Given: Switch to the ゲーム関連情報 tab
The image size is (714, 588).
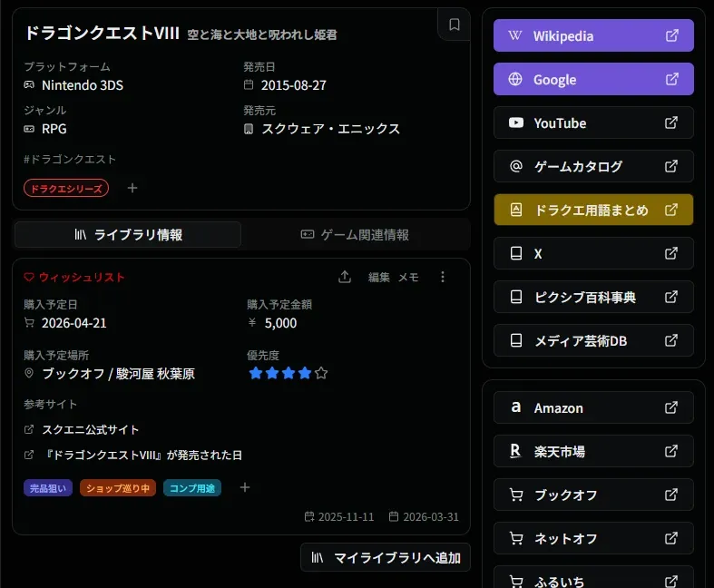Looking at the screenshot, I should (x=355, y=234).
